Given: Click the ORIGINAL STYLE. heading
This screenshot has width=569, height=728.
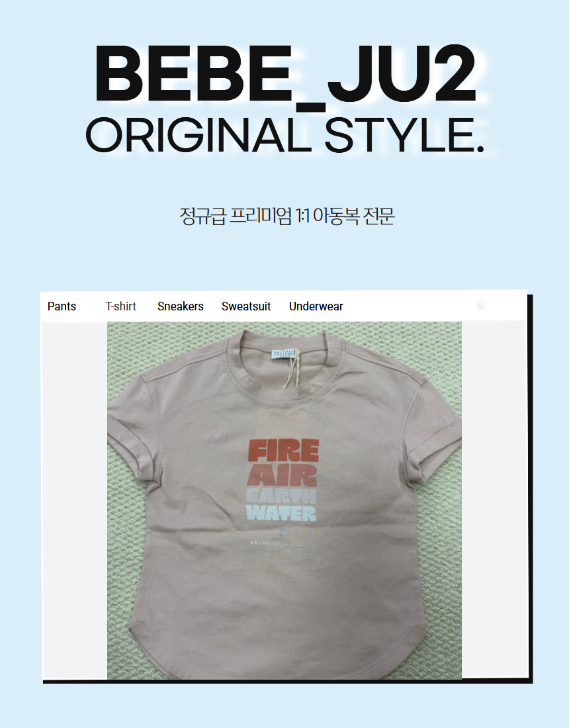Looking at the screenshot, I should 285,135.
